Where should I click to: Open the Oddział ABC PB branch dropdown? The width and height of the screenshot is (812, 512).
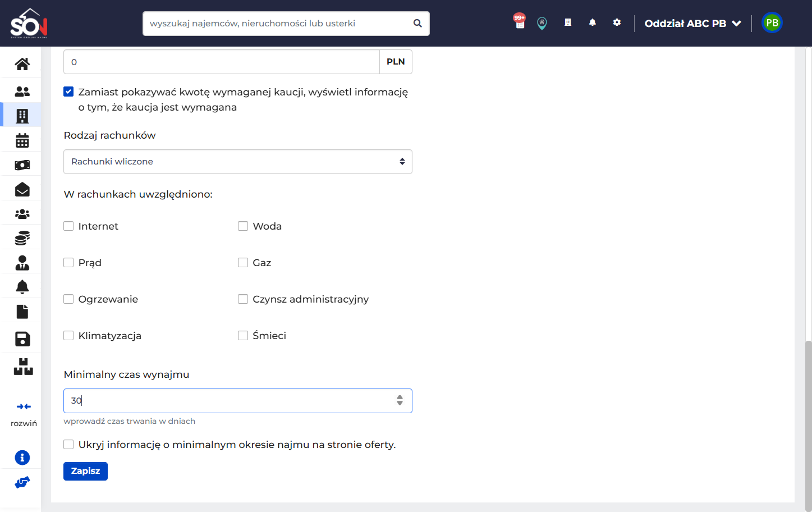(x=692, y=24)
